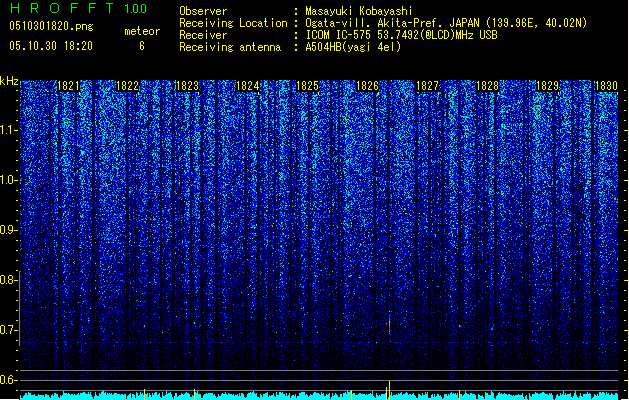Screen dimensions: 629x400
Task: Click the kHz axis unit label
Action: (x=9, y=81)
